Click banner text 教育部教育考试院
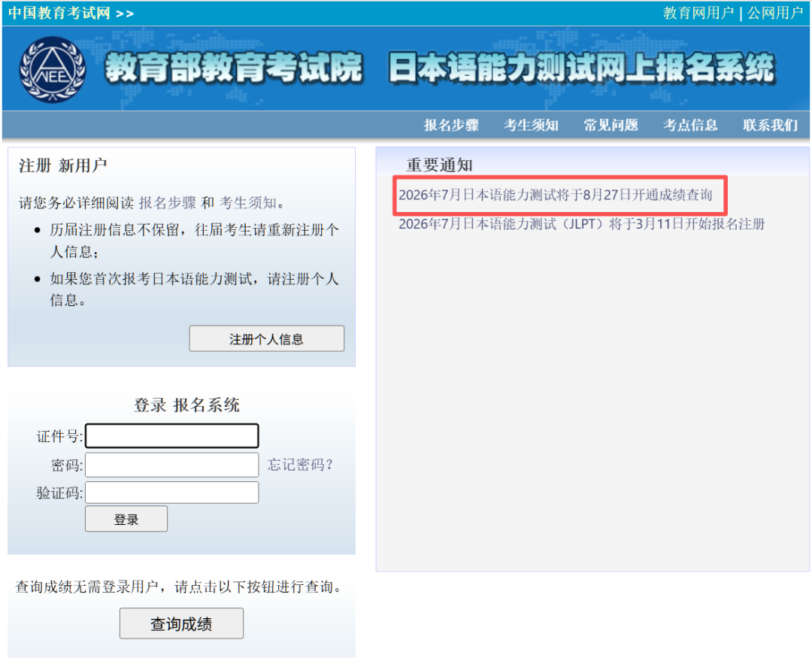Viewport: 812px width, 661px height. click(234, 68)
